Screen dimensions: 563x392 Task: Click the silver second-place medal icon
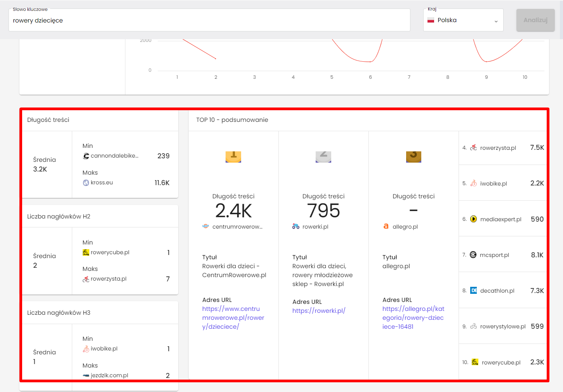[323, 156]
